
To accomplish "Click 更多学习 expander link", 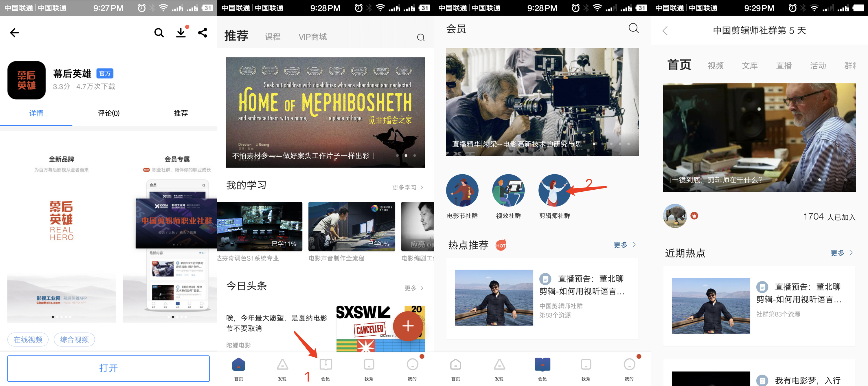I will click(x=410, y=187).
